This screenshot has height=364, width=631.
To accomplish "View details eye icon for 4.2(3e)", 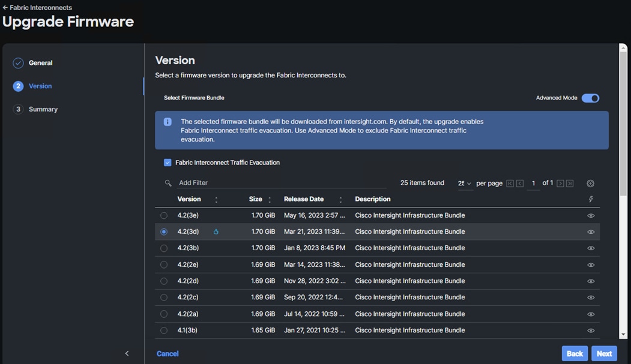I will (591, 216).
